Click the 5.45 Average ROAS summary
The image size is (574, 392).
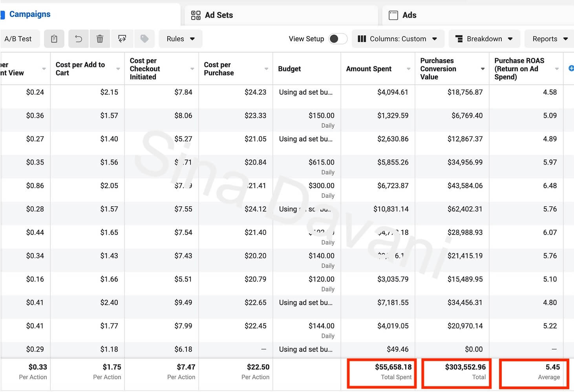pos(549,372)
